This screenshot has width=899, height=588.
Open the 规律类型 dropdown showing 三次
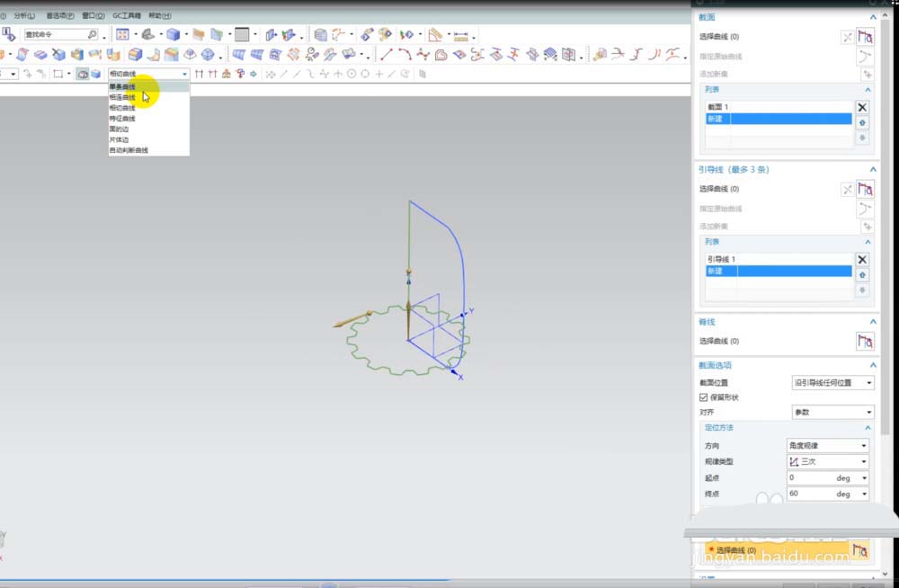(x=827, y=461)
